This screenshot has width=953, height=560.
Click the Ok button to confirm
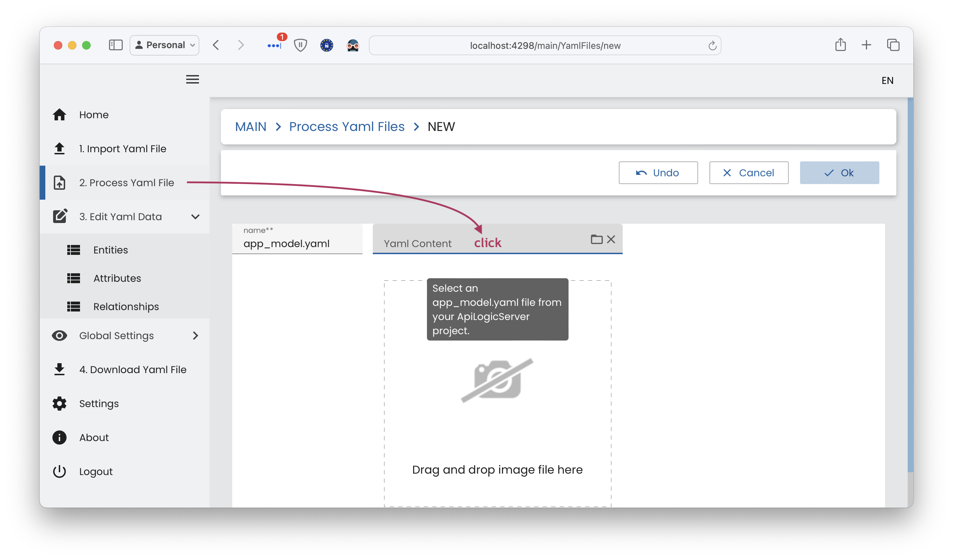pyautogui.click(x=840, y=173)
